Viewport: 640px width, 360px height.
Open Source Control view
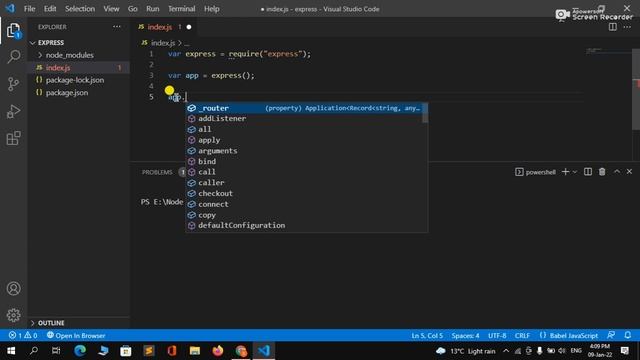(13, 84)
